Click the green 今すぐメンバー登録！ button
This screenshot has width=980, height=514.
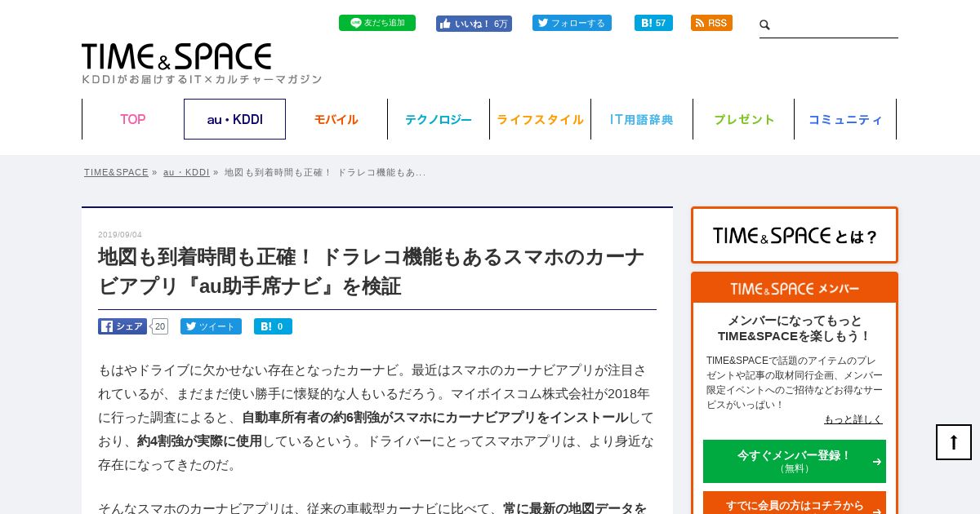[x=795, y=461]
